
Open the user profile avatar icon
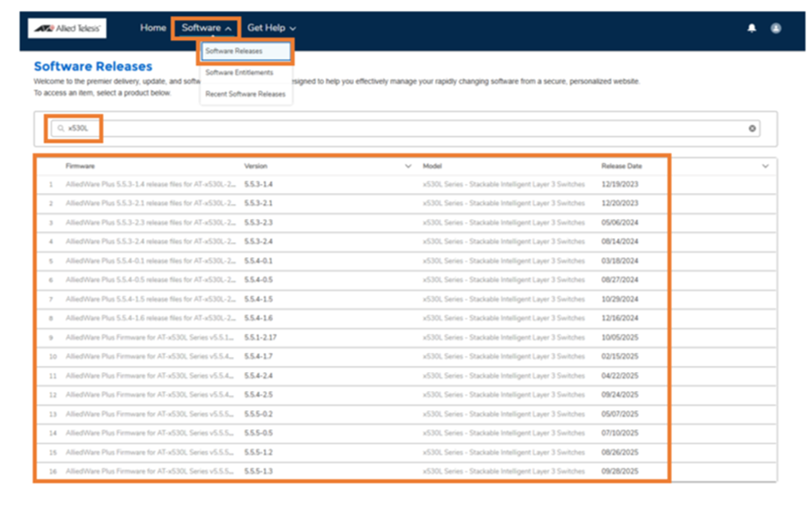(775, 28)
